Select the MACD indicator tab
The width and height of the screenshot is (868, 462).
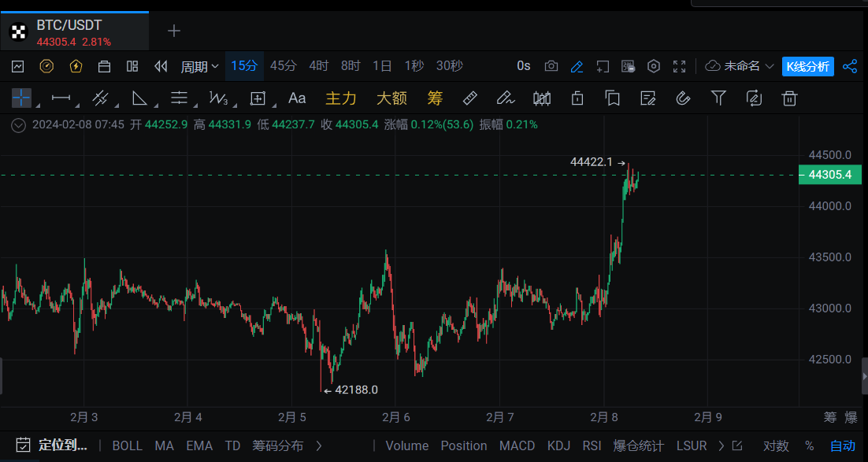click(x=517, y=445)
